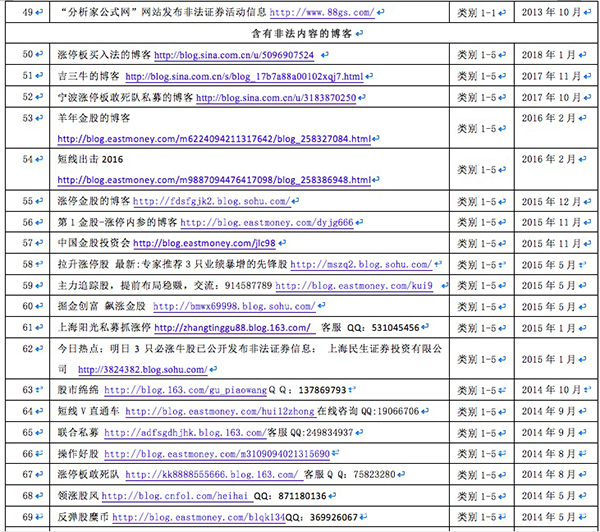Click QQ number 531045456 in row 61

[396, 328]
